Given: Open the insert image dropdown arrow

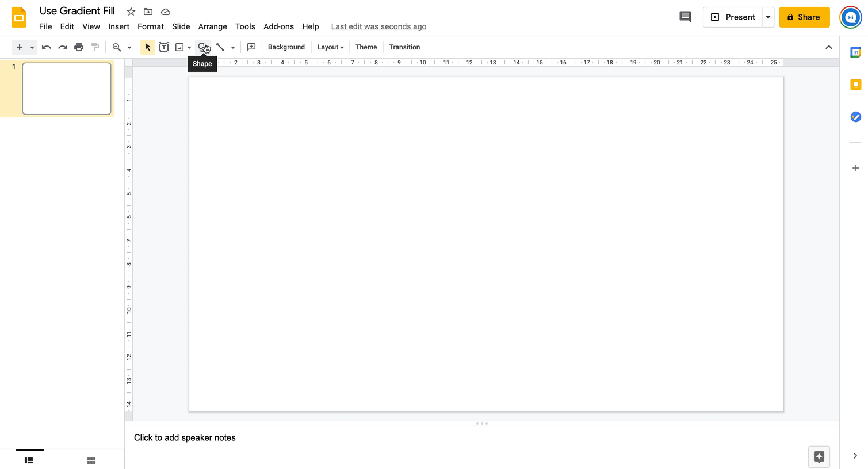Looking at the screenshot, I should tap(189, 47).
